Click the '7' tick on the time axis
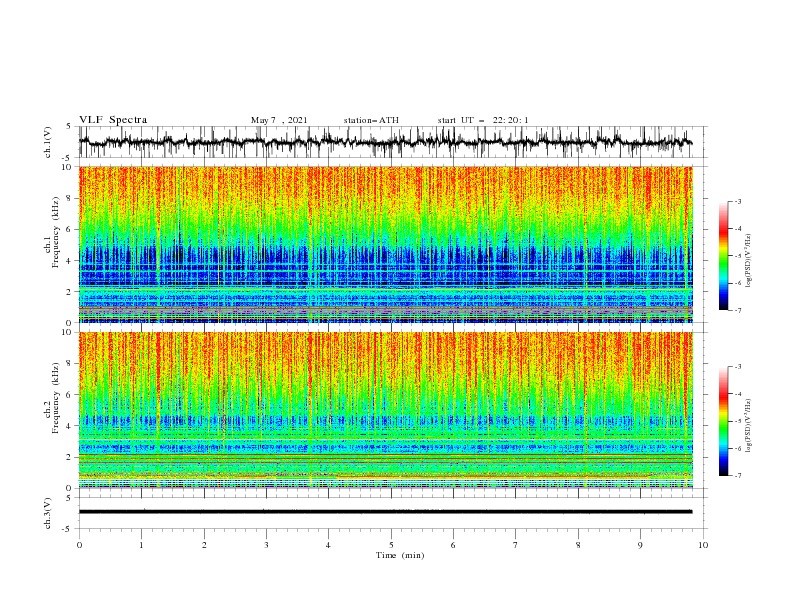792x612 pixels. click(x=516, y=545)
